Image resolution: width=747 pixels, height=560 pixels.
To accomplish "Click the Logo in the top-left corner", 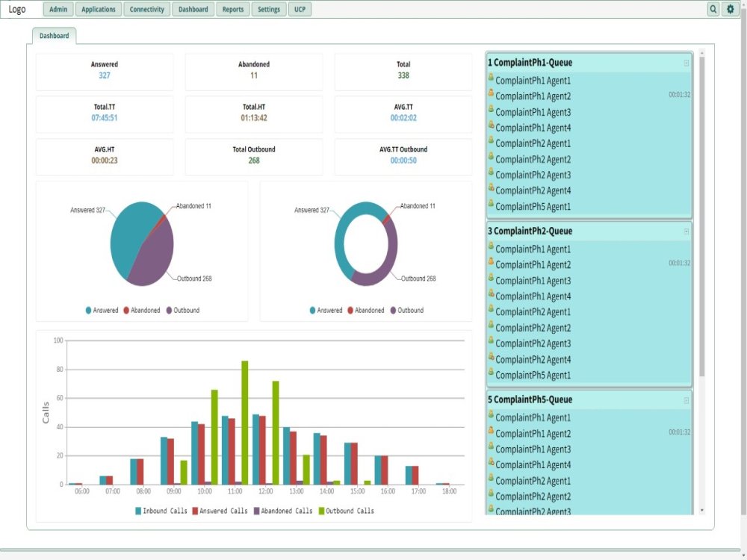I will click(17, 9).
